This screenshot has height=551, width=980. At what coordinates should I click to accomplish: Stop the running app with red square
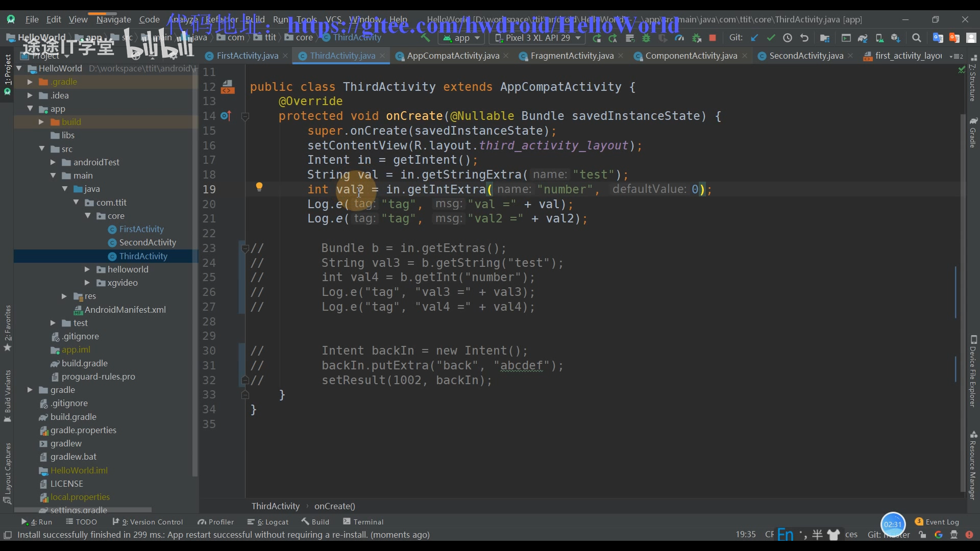713,38
